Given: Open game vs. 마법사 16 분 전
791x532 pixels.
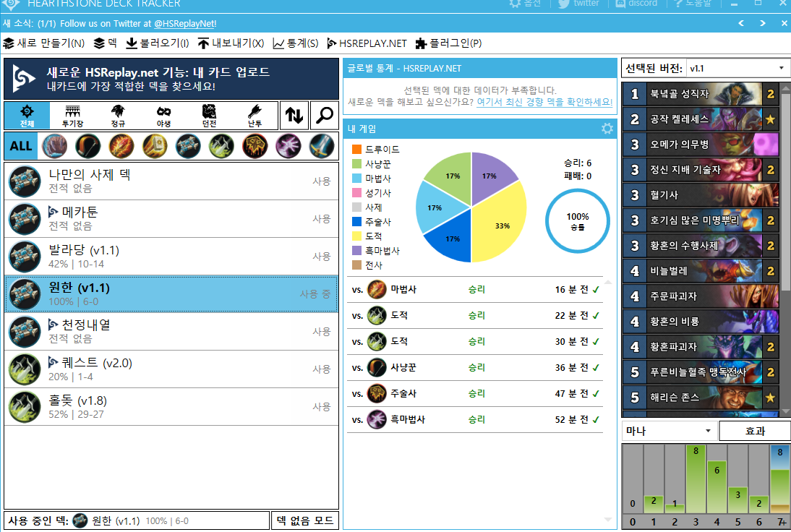Looking at the screenshot, I should 475,289.
